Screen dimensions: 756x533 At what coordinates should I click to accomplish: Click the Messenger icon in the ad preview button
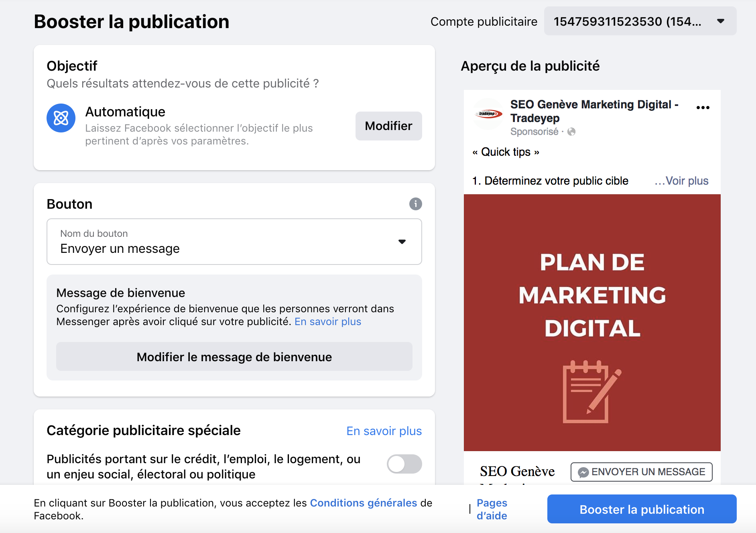coord(583,472)
